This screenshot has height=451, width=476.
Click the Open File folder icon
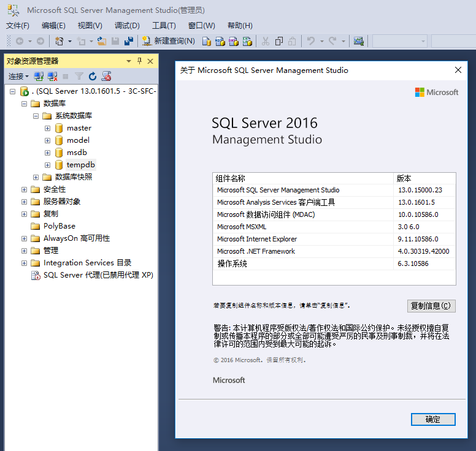click(x=101, y=41)
